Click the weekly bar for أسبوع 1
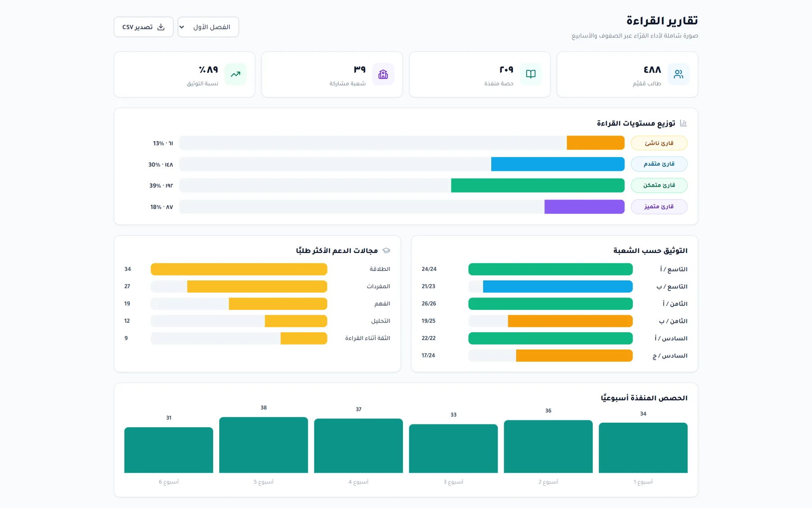The image size is (812, 508). pyautogui.click(x=643, y=448)
